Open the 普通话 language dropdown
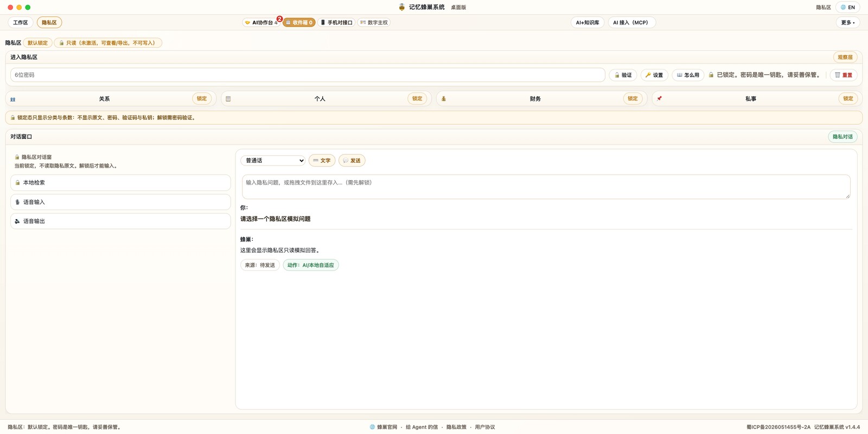The width and height of the screenshot is (868, 434). pyautogui.click(x=273, y=161)
